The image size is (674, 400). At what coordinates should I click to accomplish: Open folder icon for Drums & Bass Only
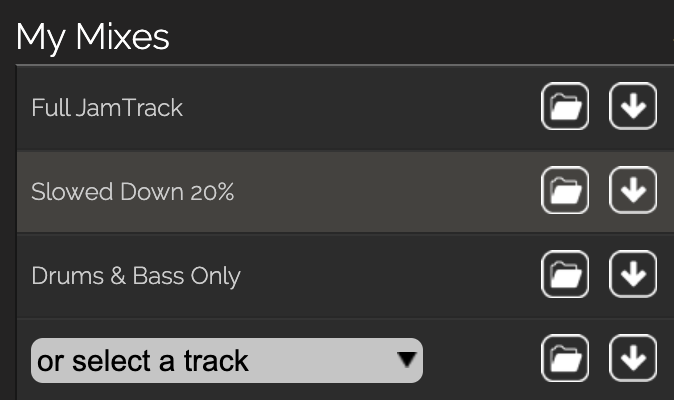[x=565, y=274]
